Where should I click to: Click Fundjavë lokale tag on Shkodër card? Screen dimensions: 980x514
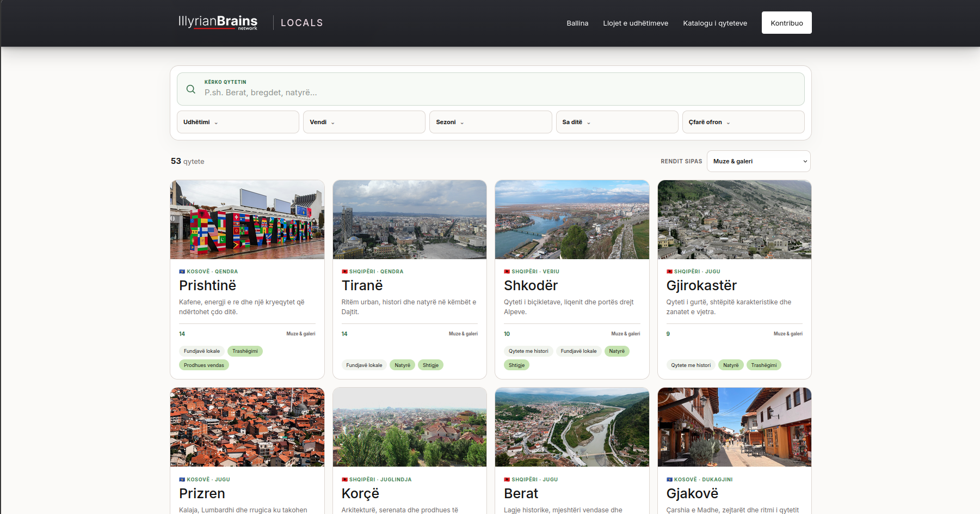click(579, 351)
